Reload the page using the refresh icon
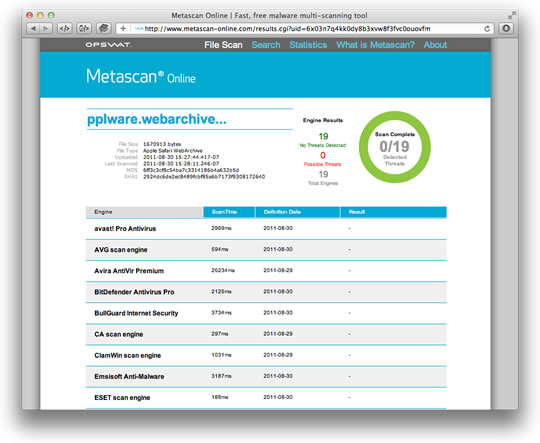 coord(487,29)
